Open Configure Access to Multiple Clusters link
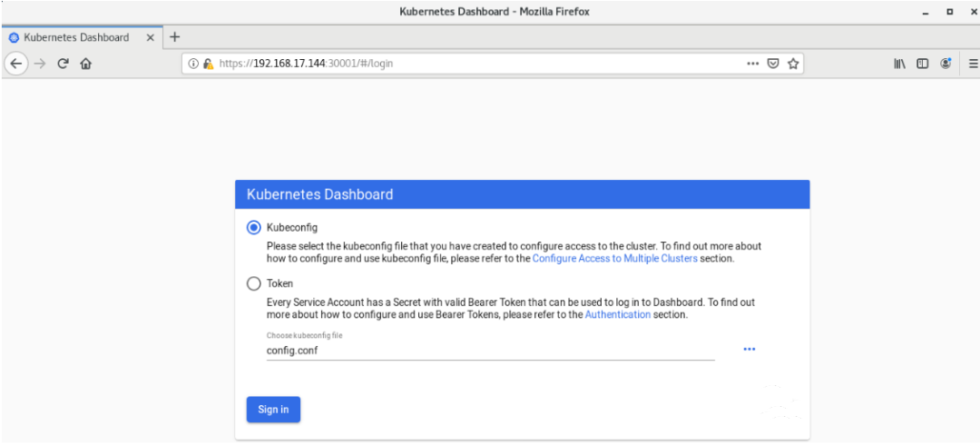Viewport: 980px width, 446px height. (615, 258)
